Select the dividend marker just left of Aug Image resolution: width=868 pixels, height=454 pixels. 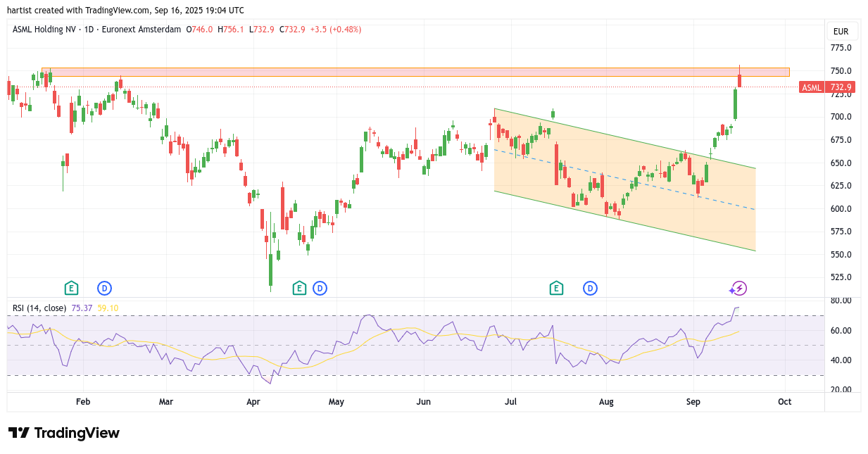(x=590, y=288)
